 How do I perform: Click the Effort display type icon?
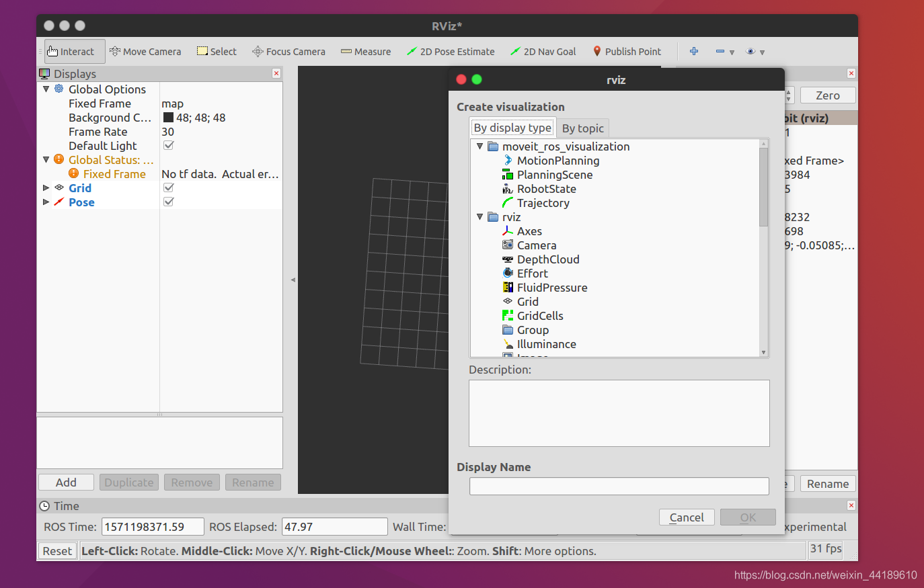(x=508, y=274)
